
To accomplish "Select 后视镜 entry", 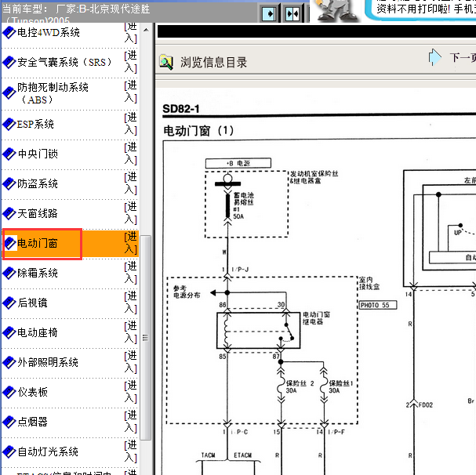I will point(32,303).
